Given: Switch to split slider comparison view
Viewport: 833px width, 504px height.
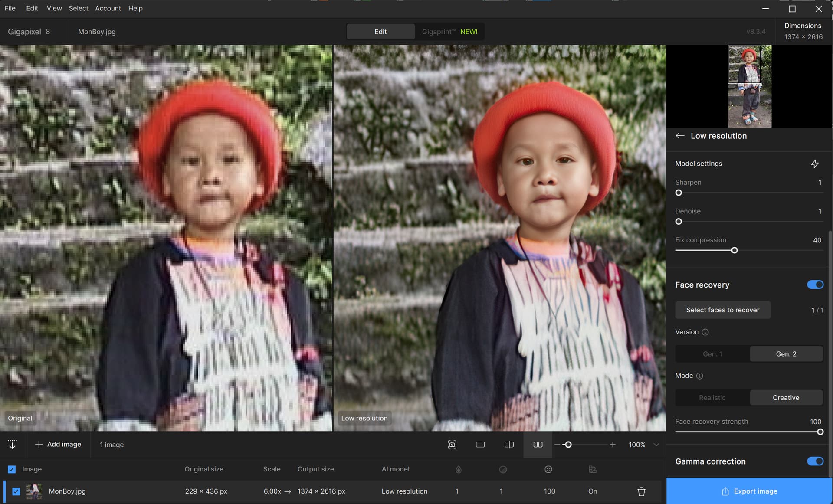Looking at the screenshot, I should [509, 445].
